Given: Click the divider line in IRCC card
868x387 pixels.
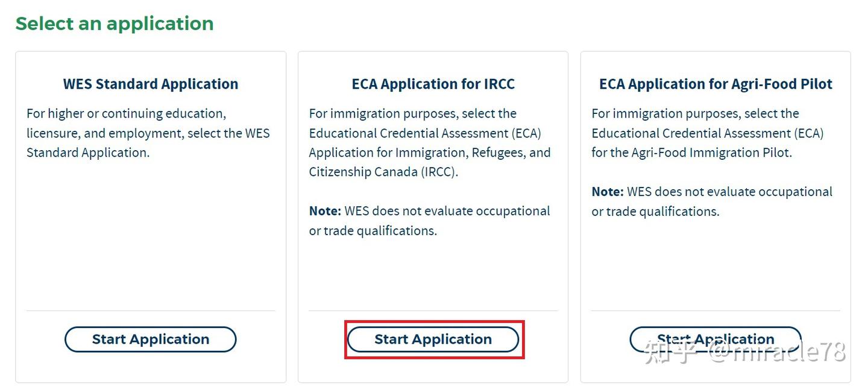Looking at the screenshot, I should (x=433, y=311).
